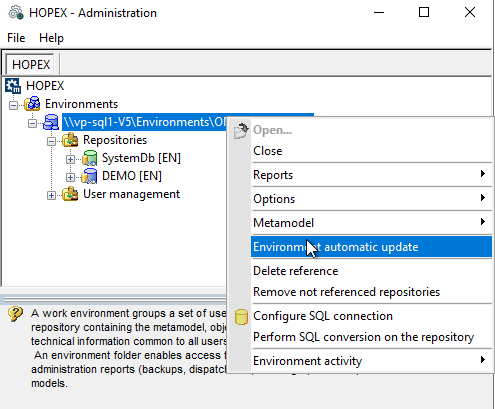Open the File menu

click(16, 38)
